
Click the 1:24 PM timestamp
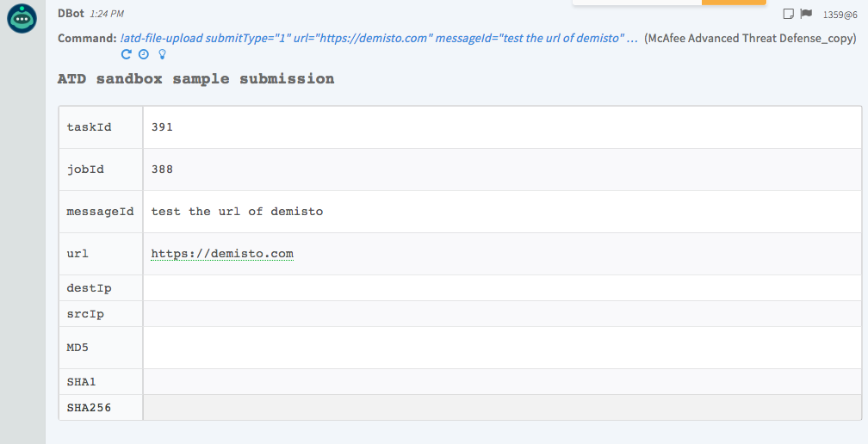pyautogui.click(x=107, y=15)
